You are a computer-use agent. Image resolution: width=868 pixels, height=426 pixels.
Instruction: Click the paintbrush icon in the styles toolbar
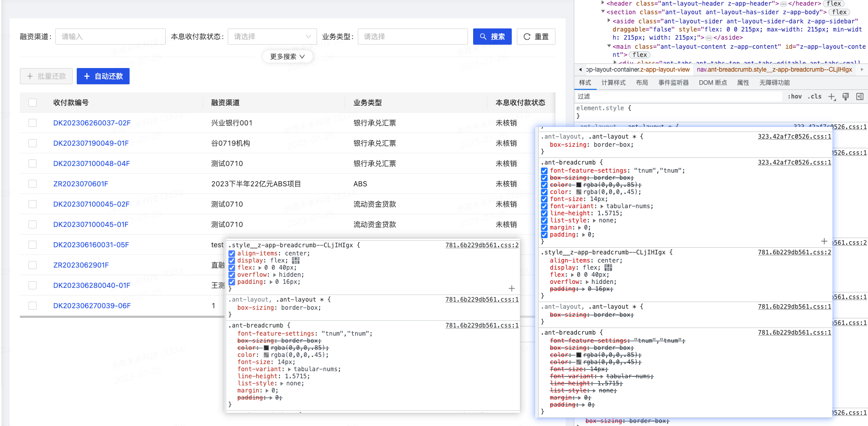click(x=846, y=96)
